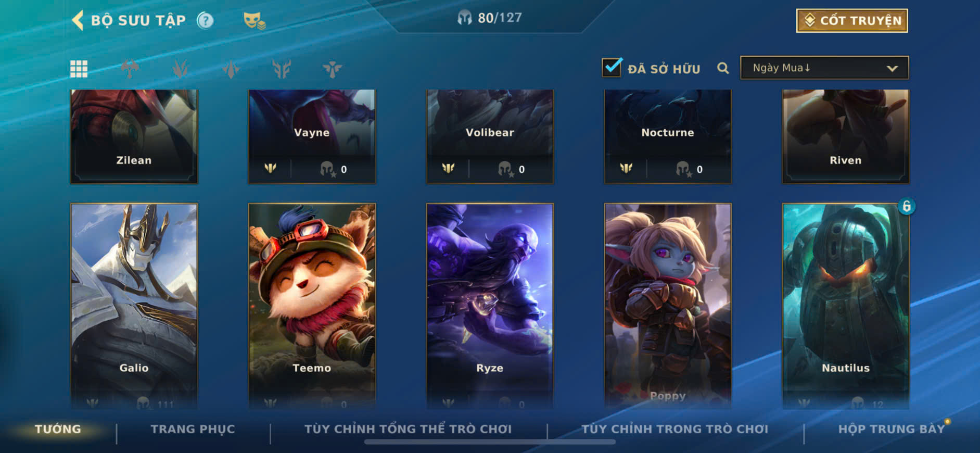Expand the sort dropdown chevron arrow

pyautogui.click(x=892, y=69)
